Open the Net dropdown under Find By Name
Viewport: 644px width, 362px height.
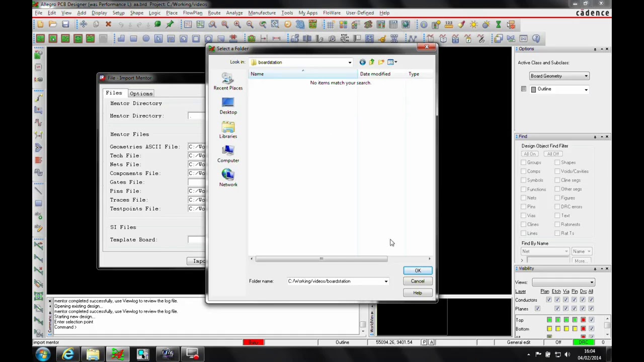(566, 251)
